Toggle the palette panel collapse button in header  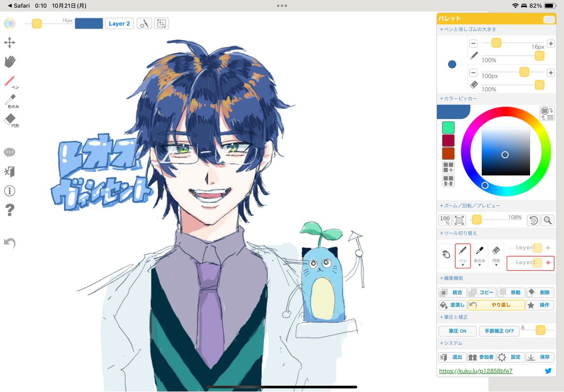pos(549,19)
